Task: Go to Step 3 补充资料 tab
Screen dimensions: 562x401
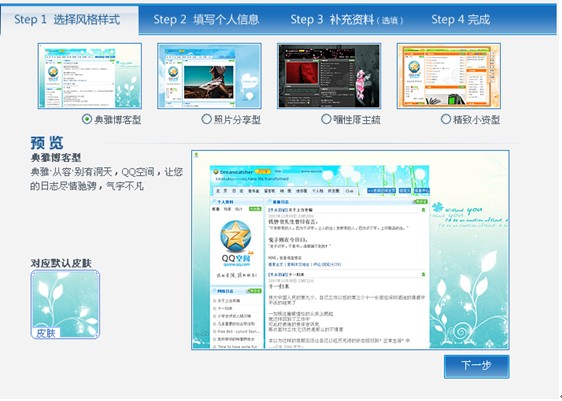Action: (347, 19)
